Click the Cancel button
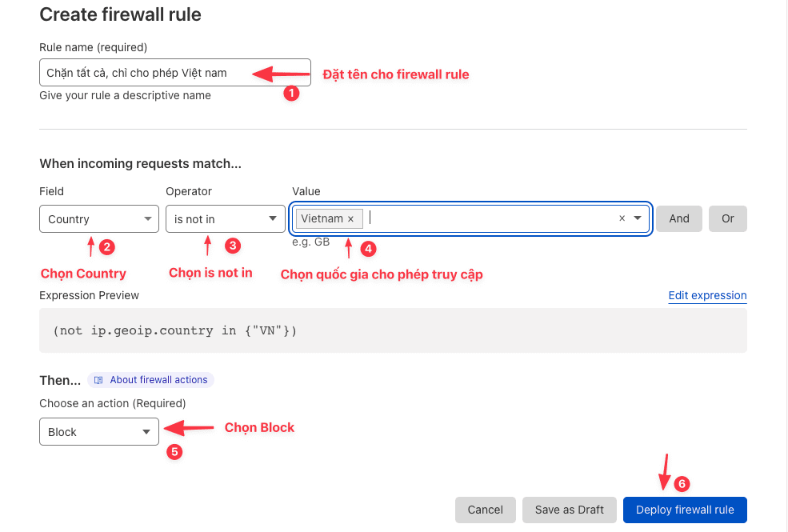 [485, 510]
